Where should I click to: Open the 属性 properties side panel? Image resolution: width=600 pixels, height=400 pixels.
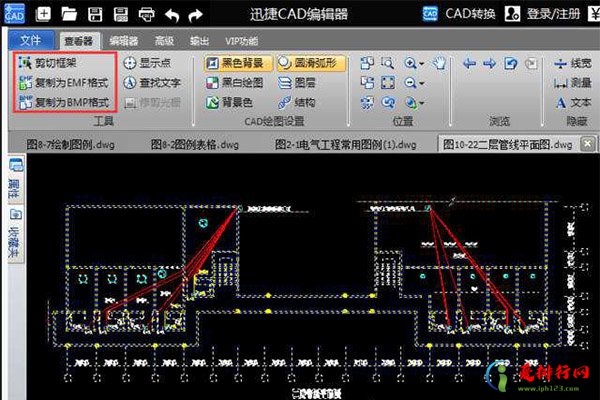point(16,179)
